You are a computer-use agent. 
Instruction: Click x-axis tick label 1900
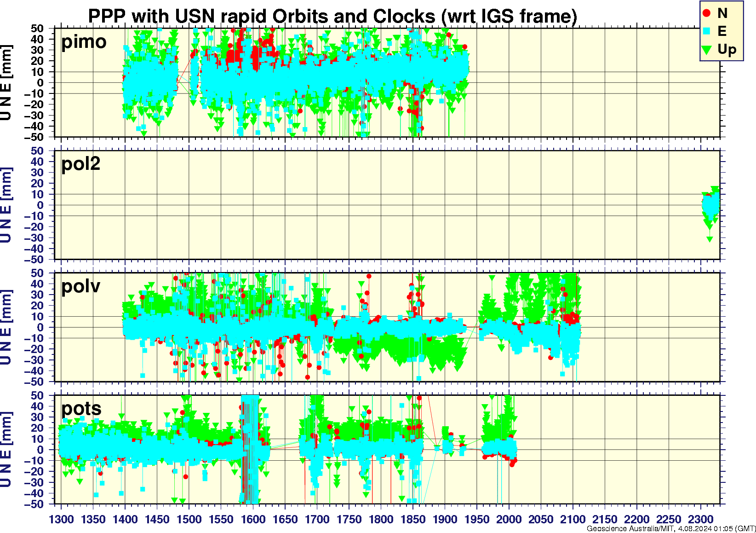445,519
